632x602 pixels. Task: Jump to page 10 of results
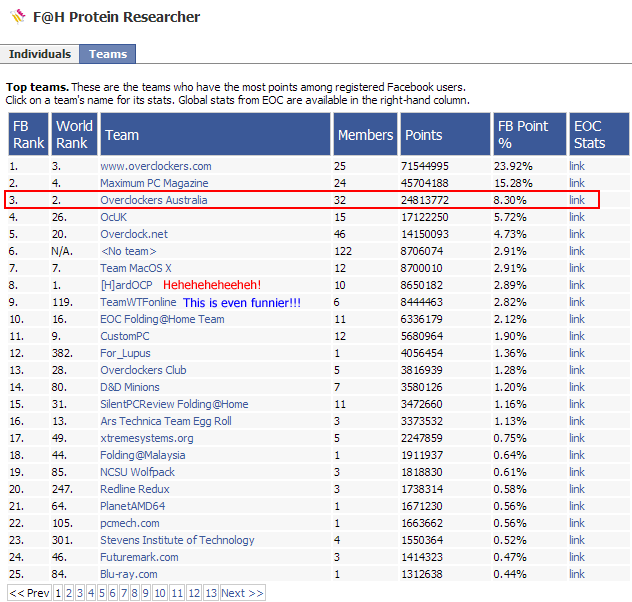pyautogui.click(x=160, y=593)
